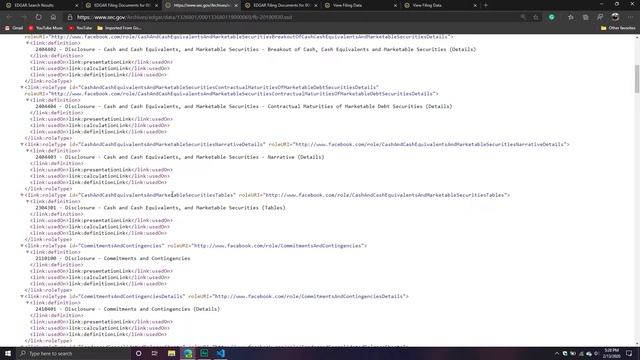
Task: Click the page vertical scrollbar thumb
Action: (x=637, y=78)
